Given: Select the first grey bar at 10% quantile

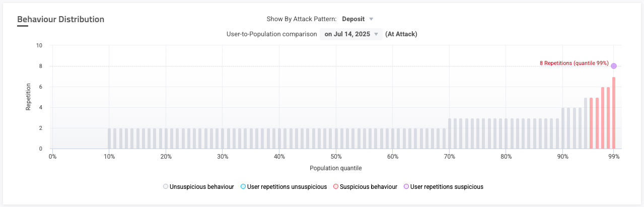Looking at the screenshot, I should 109,139.
